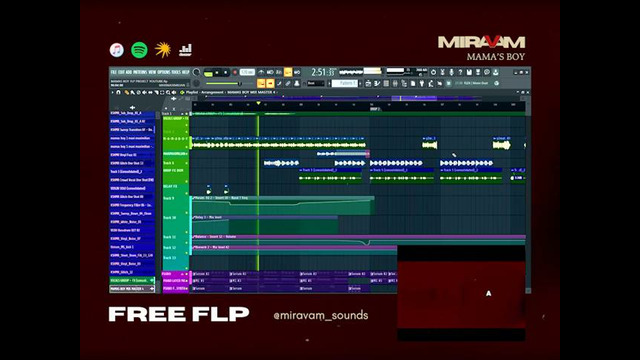Go to next pattern arrow
640x360 pixels.
(x=360, y=83)
